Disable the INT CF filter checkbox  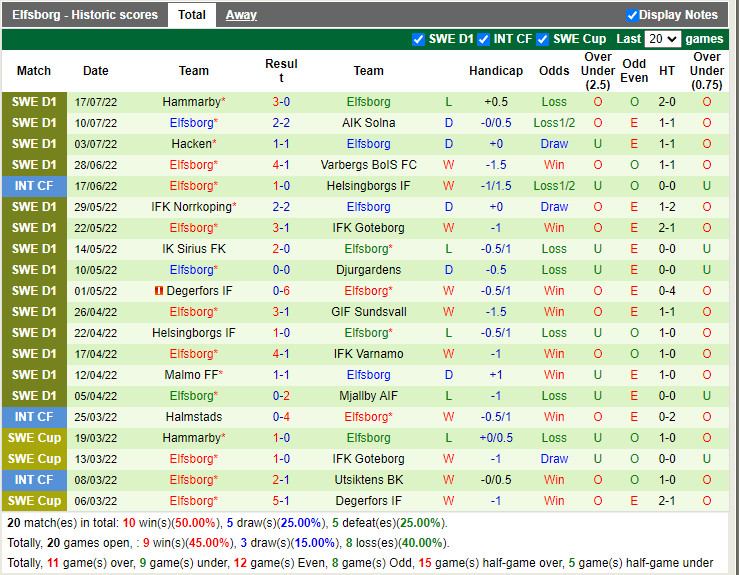483,39
